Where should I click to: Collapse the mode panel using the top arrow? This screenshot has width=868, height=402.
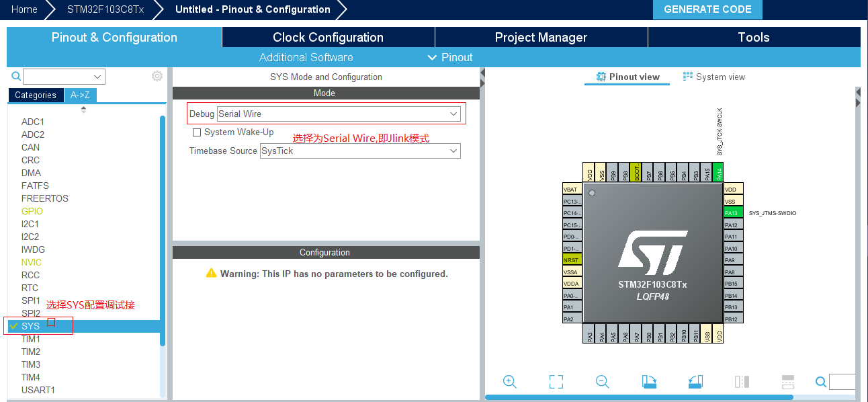click(482, 72)
